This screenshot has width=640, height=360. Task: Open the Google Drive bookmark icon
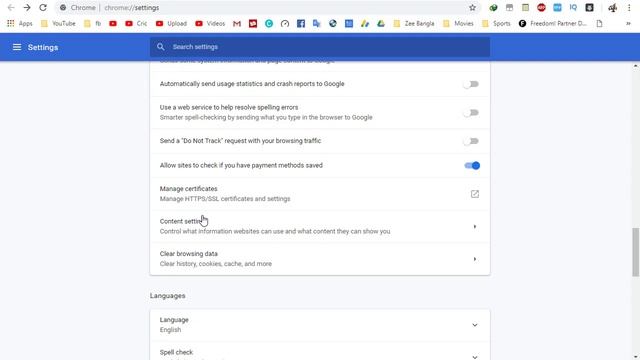381,24
